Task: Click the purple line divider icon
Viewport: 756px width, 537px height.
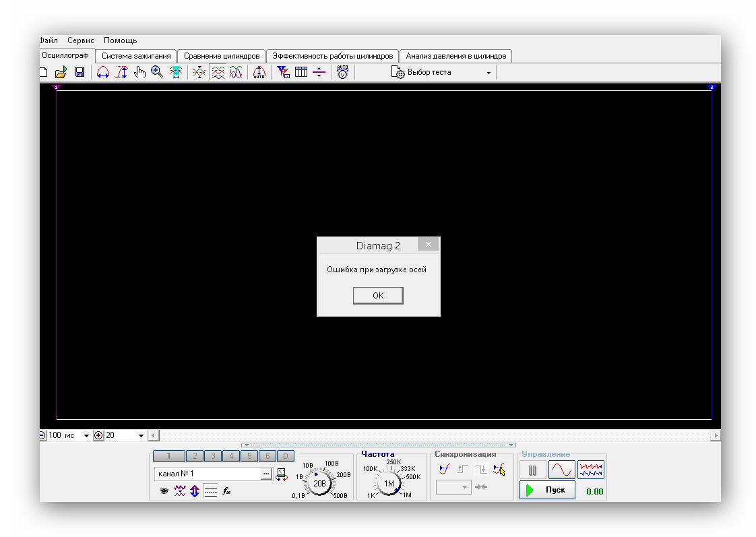Action: 319,72
